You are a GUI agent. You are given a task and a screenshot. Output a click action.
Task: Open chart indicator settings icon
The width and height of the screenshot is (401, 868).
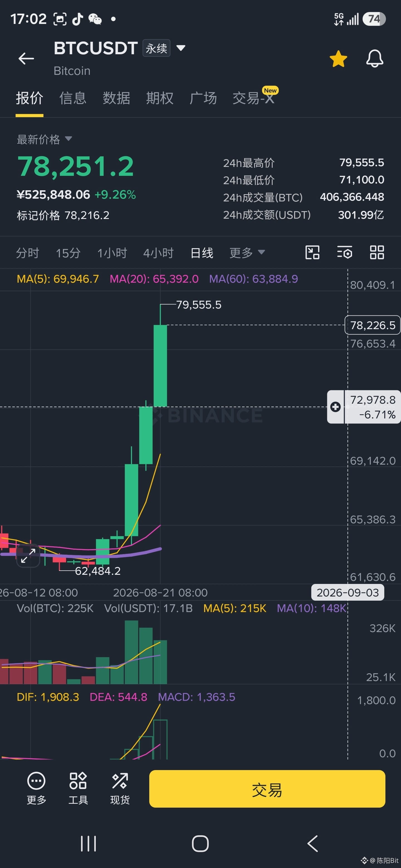coord(345,252)
